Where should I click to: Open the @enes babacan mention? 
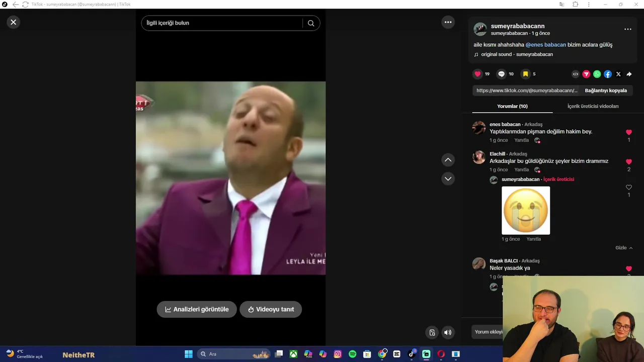(546, 45)
